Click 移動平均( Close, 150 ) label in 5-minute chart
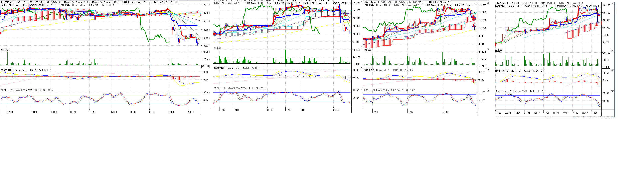This screenshot has height=183, width=644. [105, 2]
